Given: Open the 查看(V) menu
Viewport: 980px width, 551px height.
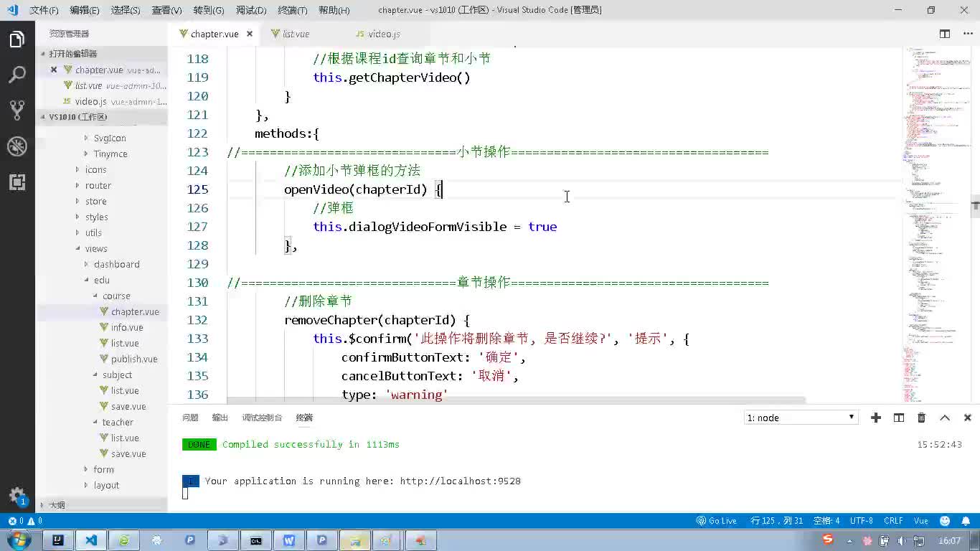Looking at the screenshot, I should point(167,10).
